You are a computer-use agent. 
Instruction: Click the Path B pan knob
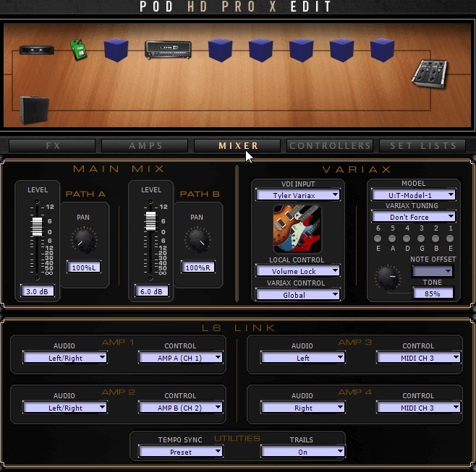(197, 240)
